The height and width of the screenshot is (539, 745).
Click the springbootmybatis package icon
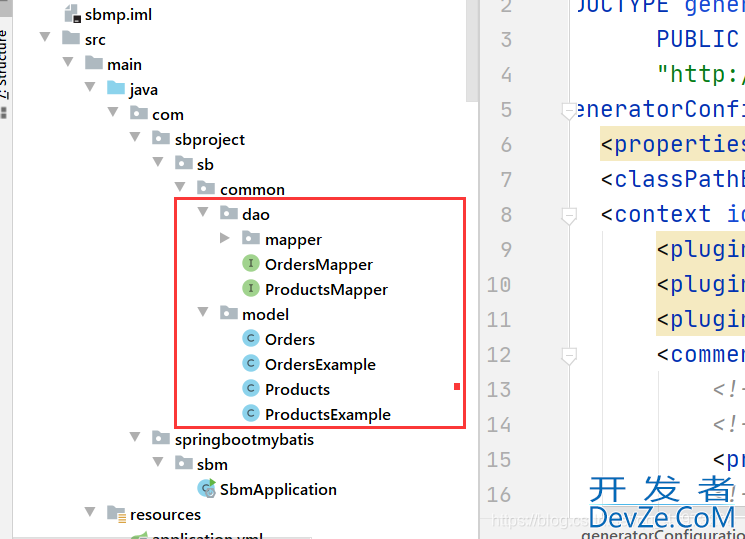pos(161,438)
